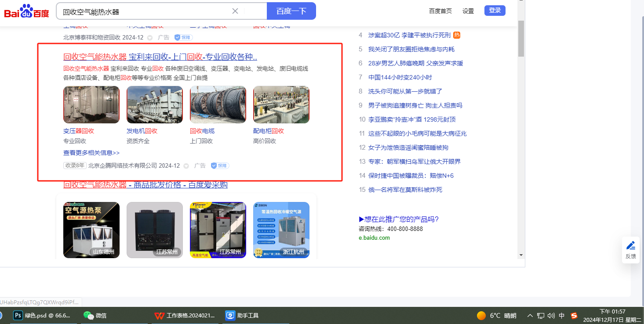
Task: Open hot search 中国144小时变240小时
Action: point(400,77)
